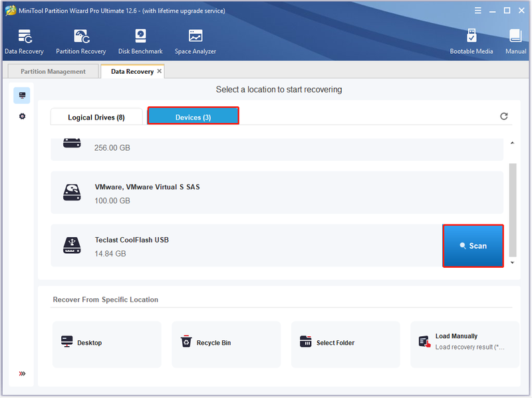
Task: Choose Recycle Bin recovery location
Action: [226, 344]
